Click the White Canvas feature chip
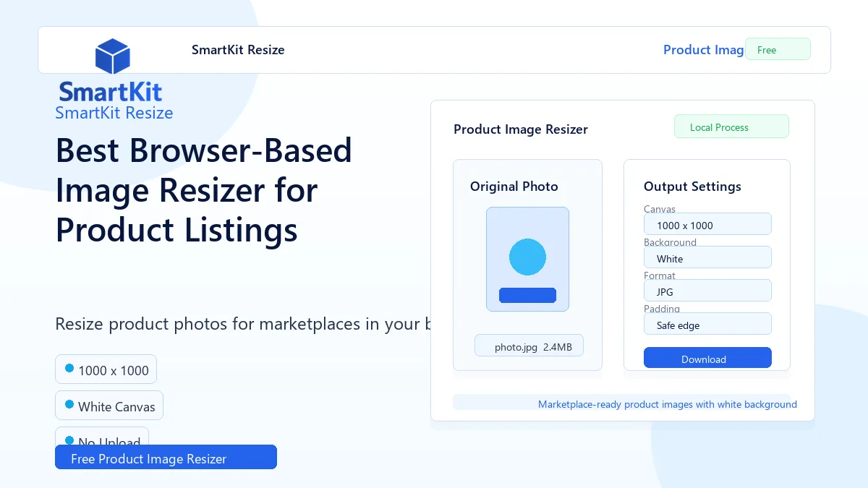Viewport: 868px width, 488px height. 109,406
